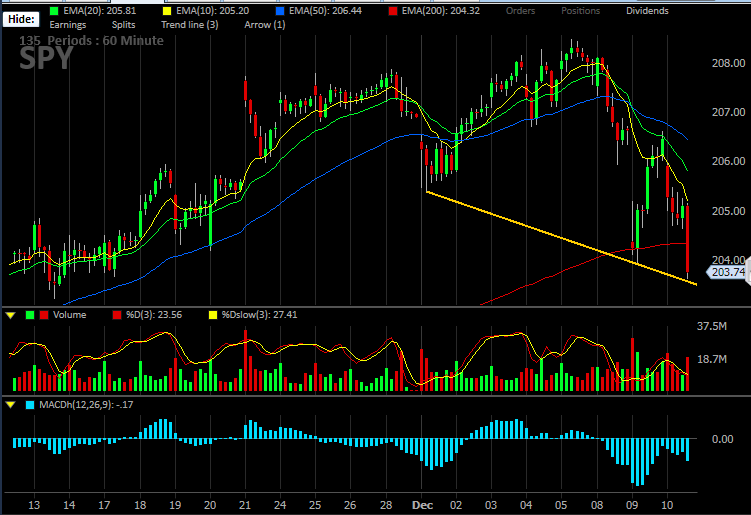Toggle EMA(20) green indicator swatch
The height and width of the screenshot is (515, 751).
click(55, 11)
